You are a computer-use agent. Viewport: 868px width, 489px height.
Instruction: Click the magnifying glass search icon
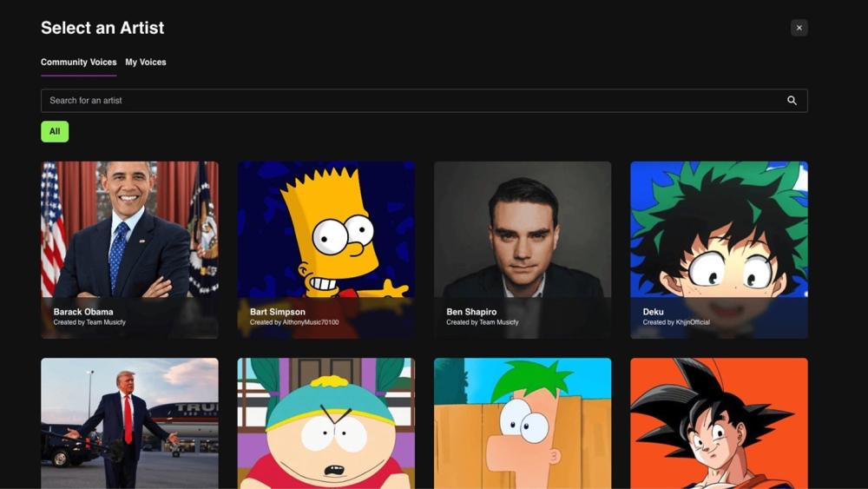tap(792, 101)
